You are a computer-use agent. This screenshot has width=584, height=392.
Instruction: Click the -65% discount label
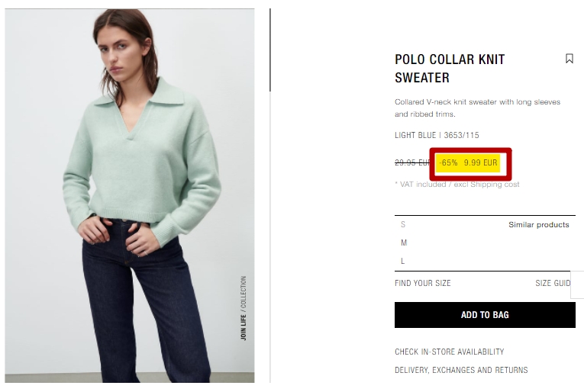448,162
